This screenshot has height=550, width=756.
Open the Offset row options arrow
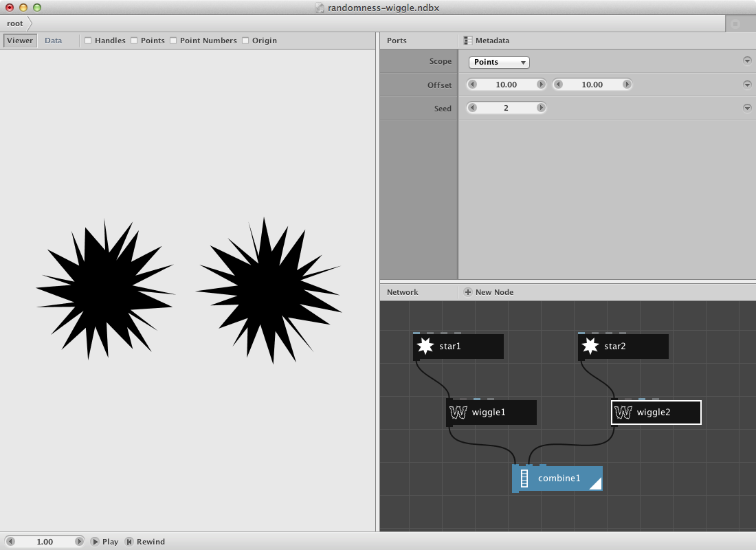pos(747,85)
